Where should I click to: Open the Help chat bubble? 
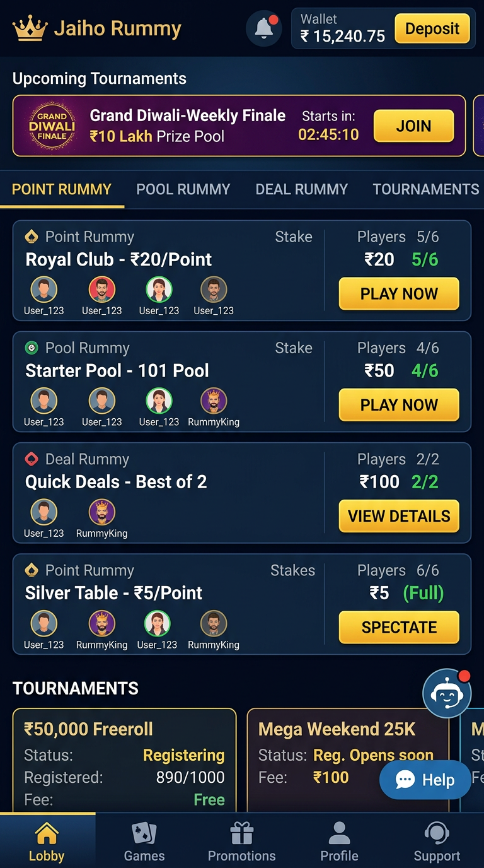(x=425, y=780)
